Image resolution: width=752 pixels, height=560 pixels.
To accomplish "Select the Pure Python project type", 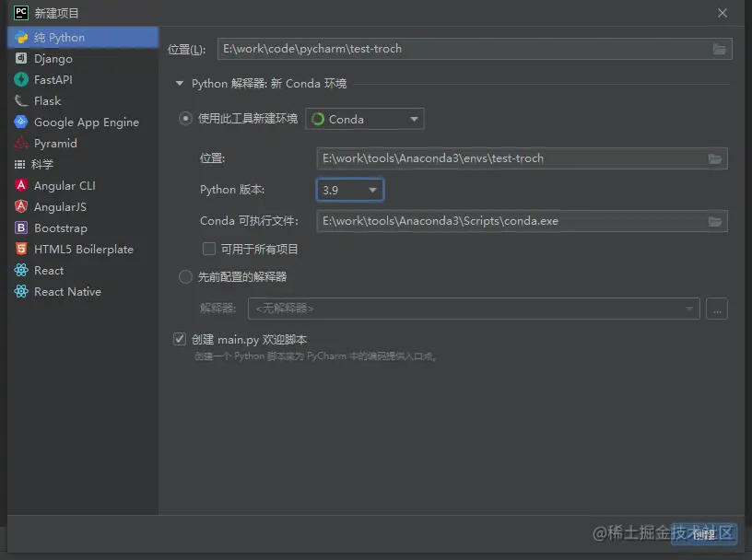I will (83, 38).
